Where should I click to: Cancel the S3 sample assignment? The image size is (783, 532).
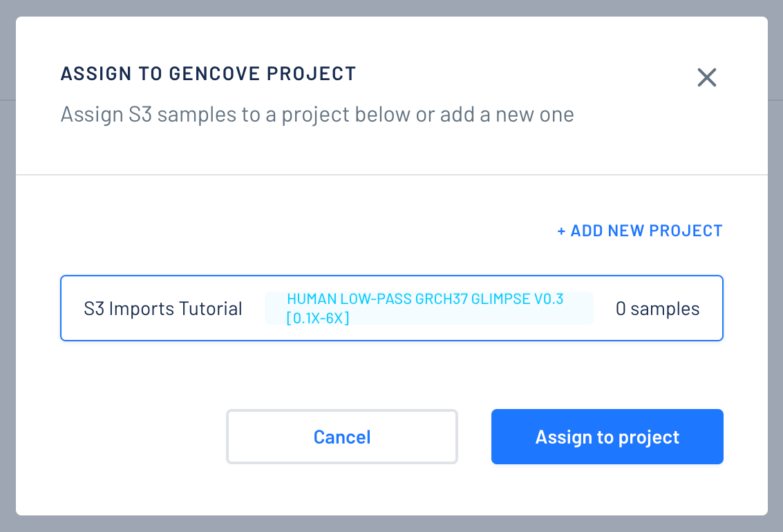341,437
